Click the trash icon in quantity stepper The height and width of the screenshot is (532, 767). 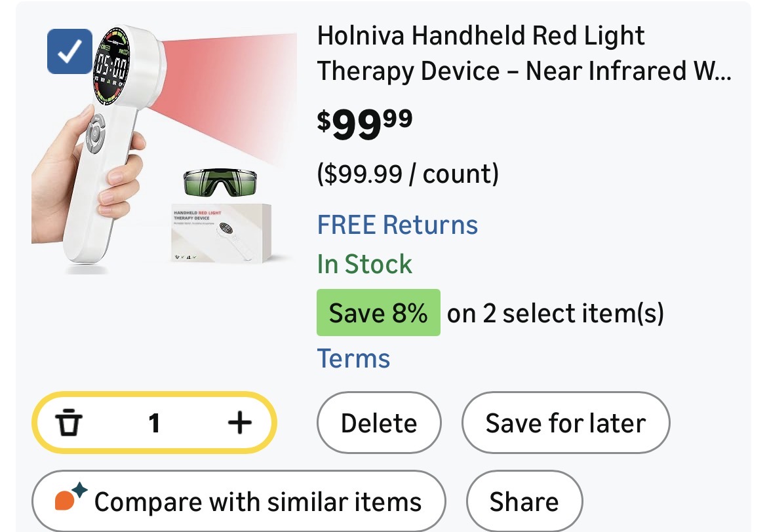click(x=68, y=423)
